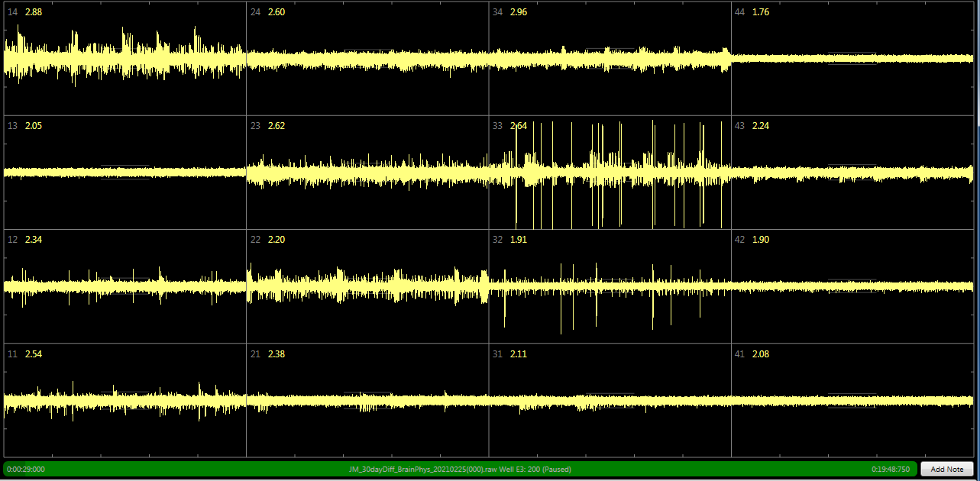
Task: Click the green playback progress bar
Action: coord(458,469)
